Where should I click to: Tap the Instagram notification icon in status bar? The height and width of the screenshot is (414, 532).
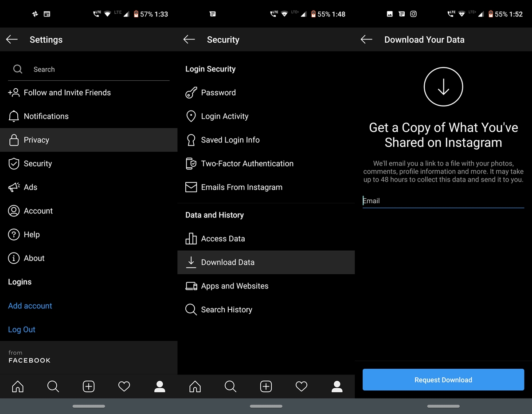413,14
